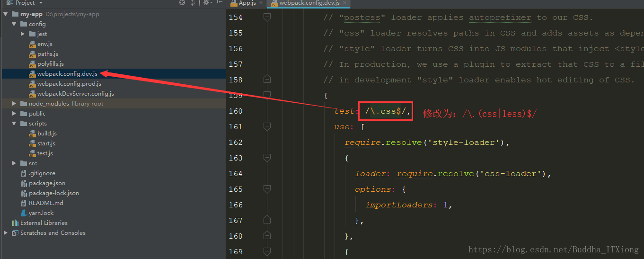Viewport: 644px width, 259px height.
Task: Click the README.md file icon
Action: (24, 203)
